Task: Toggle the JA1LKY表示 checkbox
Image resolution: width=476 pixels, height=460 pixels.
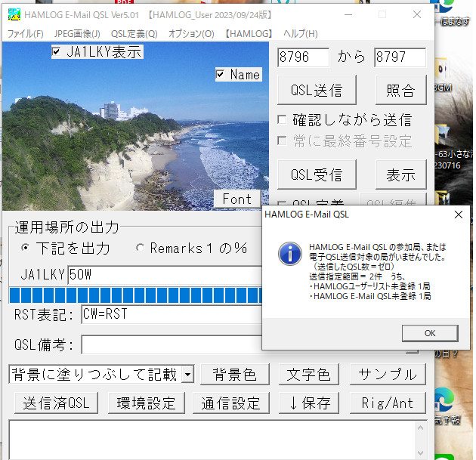Action: coord(57,52)
